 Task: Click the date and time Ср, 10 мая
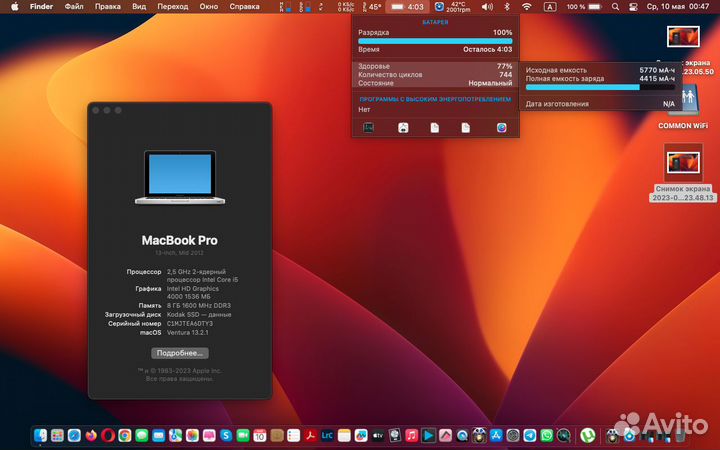pos(677,6)
